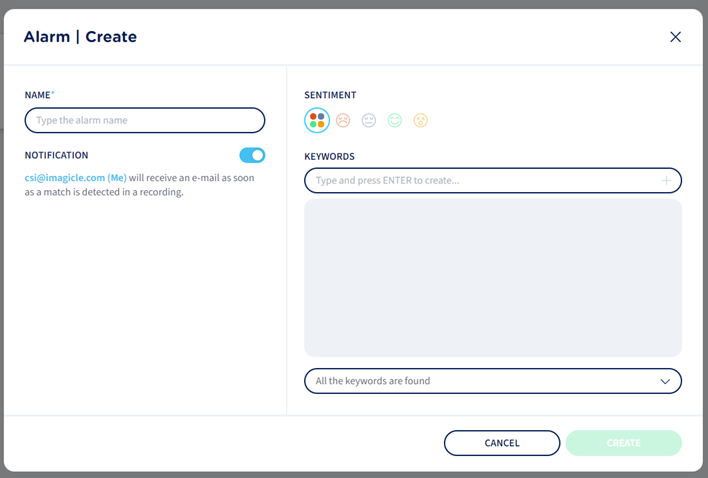708x478 pixels.
Task: Click the empty keywords list area
Action: [x=493, y=277]
